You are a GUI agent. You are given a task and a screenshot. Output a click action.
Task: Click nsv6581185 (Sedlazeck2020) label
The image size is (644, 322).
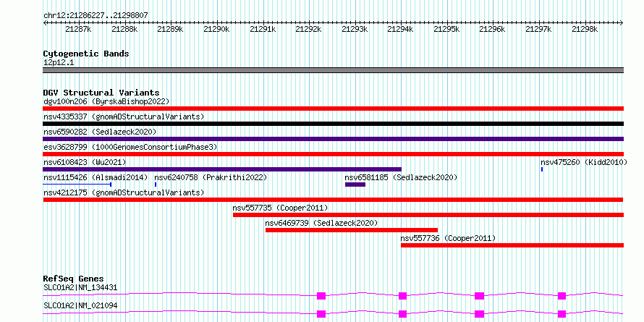[x=401, y=177]
